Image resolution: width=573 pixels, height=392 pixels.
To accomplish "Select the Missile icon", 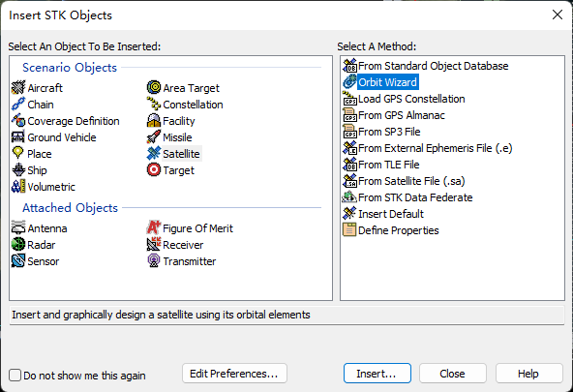I will [x=154, y=137].
